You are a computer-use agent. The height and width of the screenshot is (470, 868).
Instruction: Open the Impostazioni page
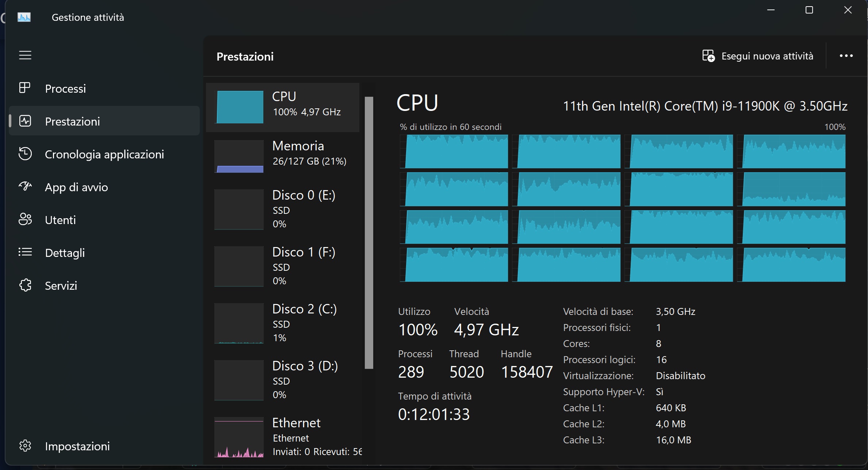click(x=77, y=446)
